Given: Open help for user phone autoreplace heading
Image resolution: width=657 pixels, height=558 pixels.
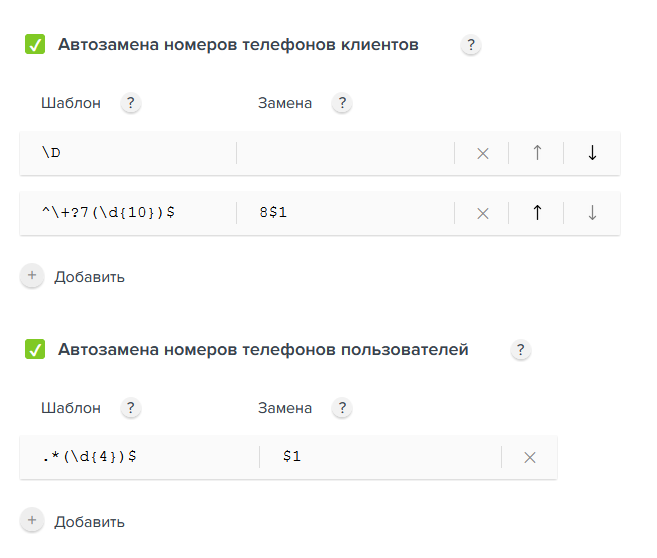Looking at the screenshot, I should [521, 349].
